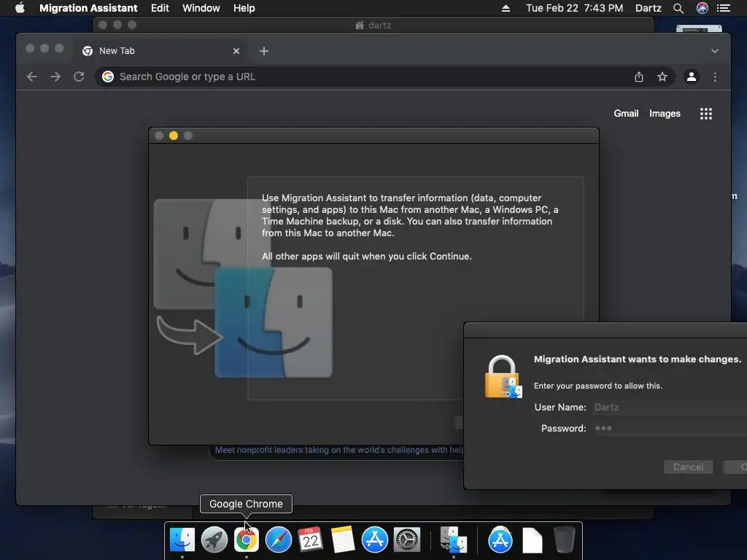Open Dartz user menu in menu bar
The image size is (747, 560).
pos(649,8)
